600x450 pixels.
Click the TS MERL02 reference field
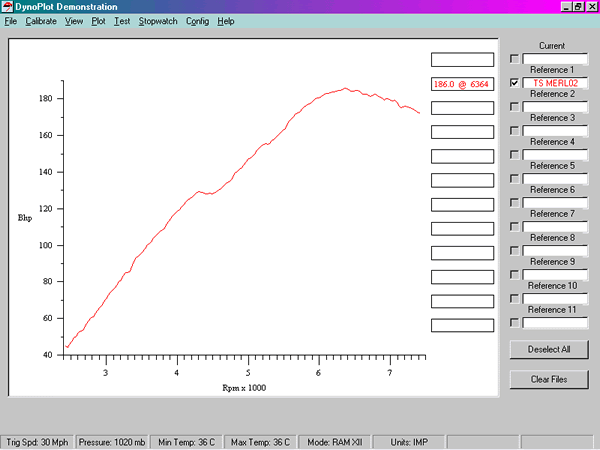click(x=555, y=83)
